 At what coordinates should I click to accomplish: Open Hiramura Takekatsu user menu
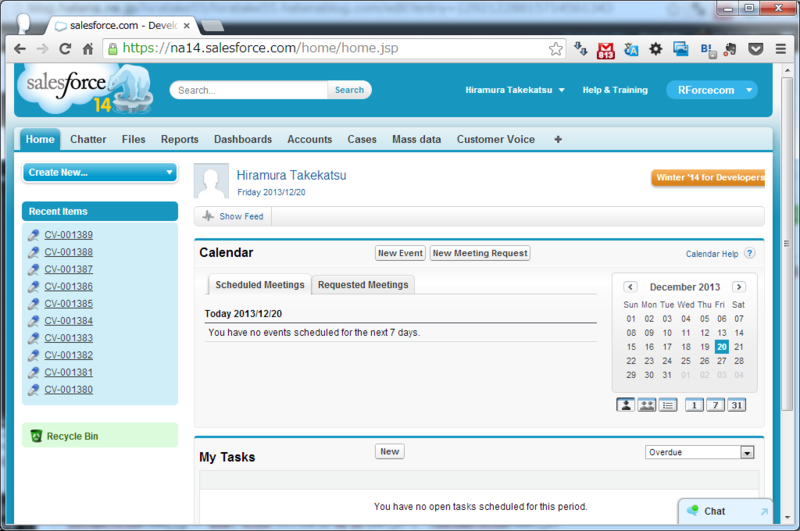click(x=515, y=90)
